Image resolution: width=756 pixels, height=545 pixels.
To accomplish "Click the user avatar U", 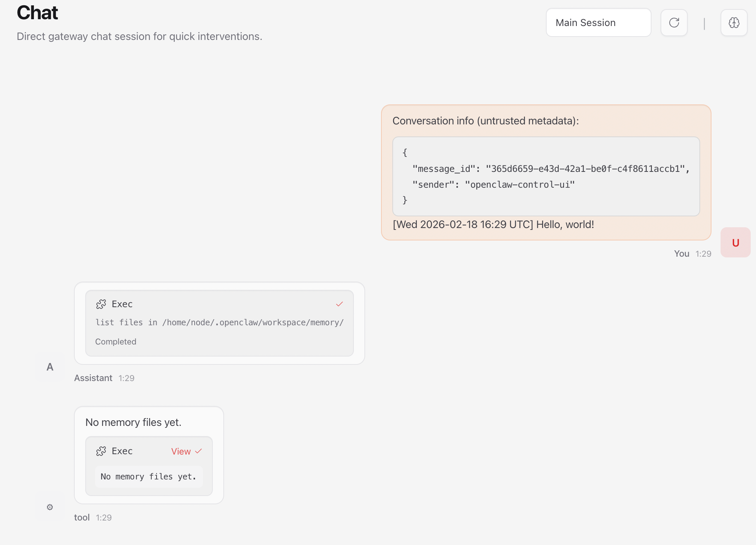I will point(735,242).
